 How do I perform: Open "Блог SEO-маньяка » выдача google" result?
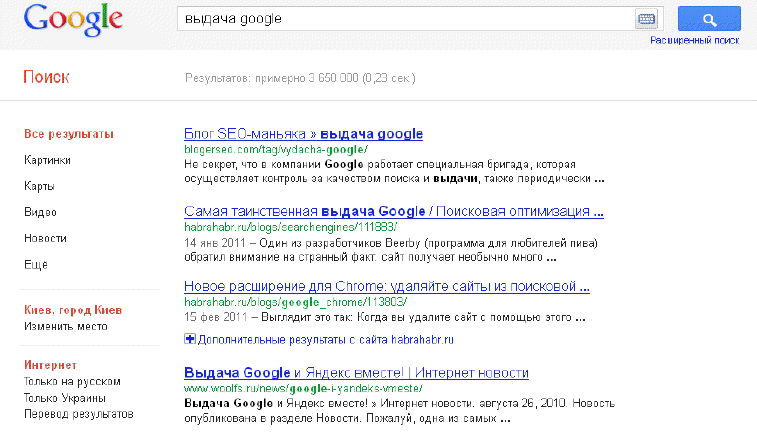click(x=303, y=134)
